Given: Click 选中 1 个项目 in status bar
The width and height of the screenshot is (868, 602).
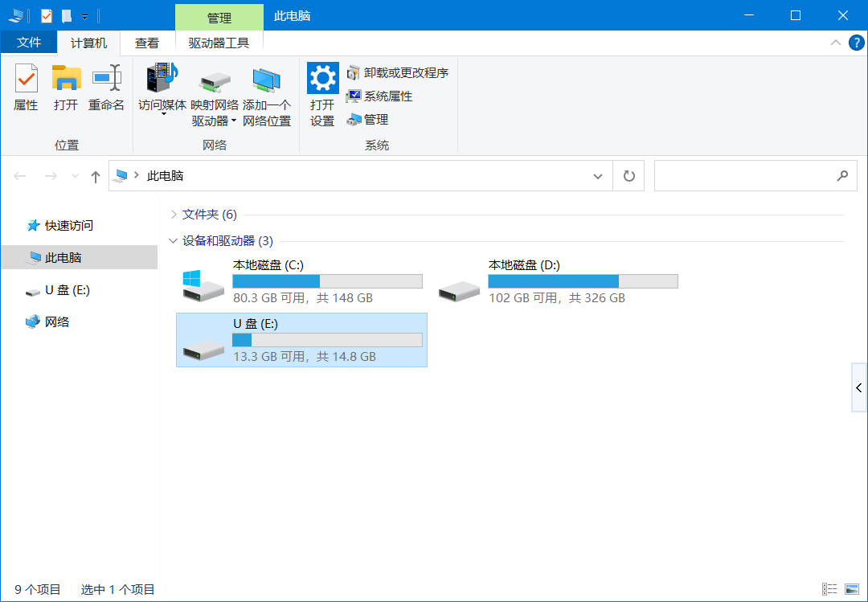Looking at the screenshot, I should pyautogui.click(x=118, y=589).
